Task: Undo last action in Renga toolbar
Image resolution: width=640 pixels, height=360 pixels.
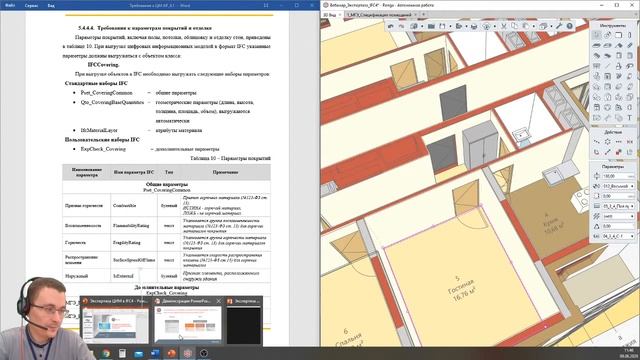Action: pos(391,26)
